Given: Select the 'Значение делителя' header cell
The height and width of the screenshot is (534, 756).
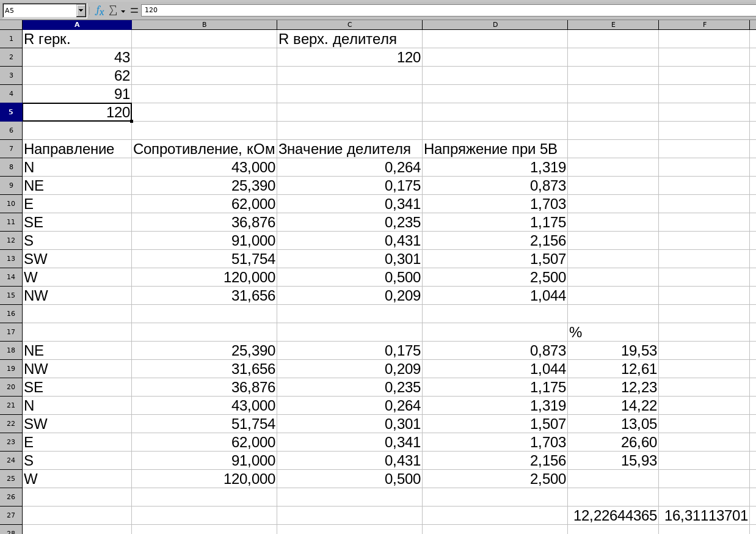Looking at the screenshot, I should click(x=349, y=149).
